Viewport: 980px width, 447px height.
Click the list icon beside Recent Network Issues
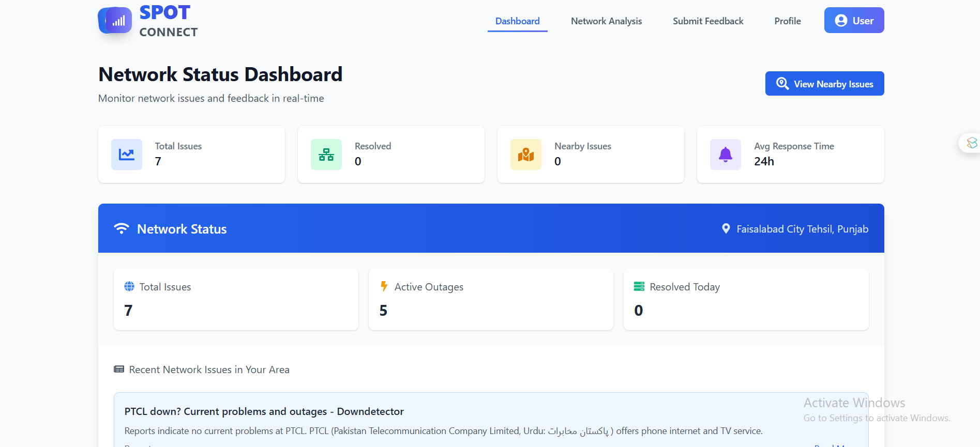[119, 369]
